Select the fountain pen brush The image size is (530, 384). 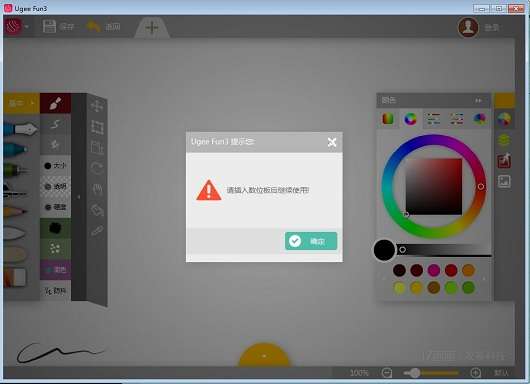click(x=21, y=129)
